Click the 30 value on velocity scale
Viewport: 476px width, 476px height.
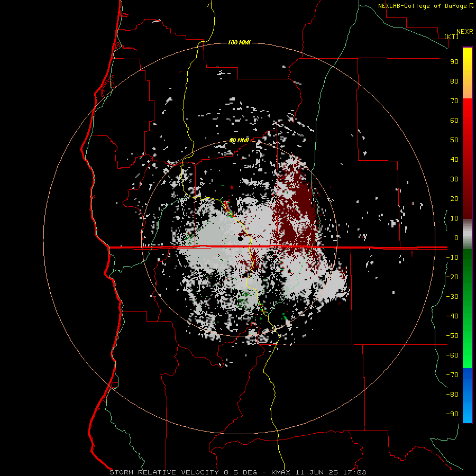454,179
